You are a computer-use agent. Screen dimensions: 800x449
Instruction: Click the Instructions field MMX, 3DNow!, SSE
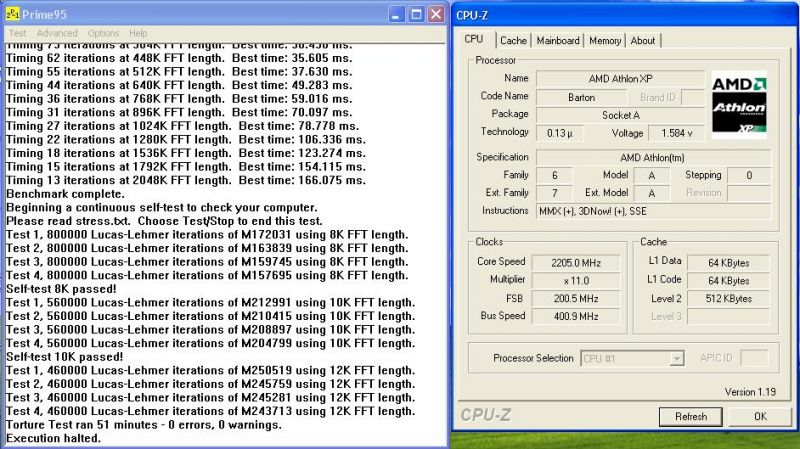pyautogui.click(x=653, y=211)
